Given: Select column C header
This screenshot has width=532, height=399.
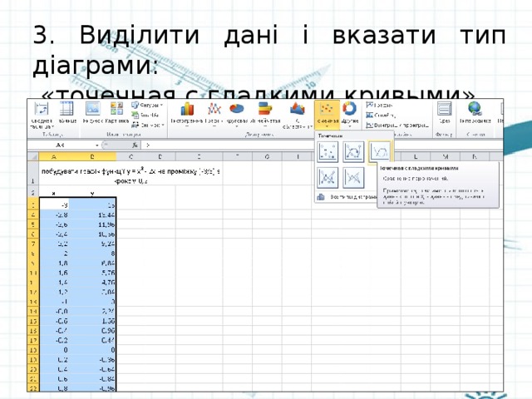Looking at the screenshot, I should coord(131,156).
